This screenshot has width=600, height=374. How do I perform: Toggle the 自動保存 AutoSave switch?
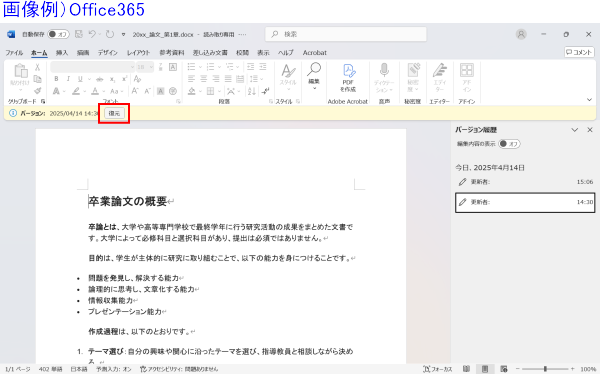tap(58, 34)
